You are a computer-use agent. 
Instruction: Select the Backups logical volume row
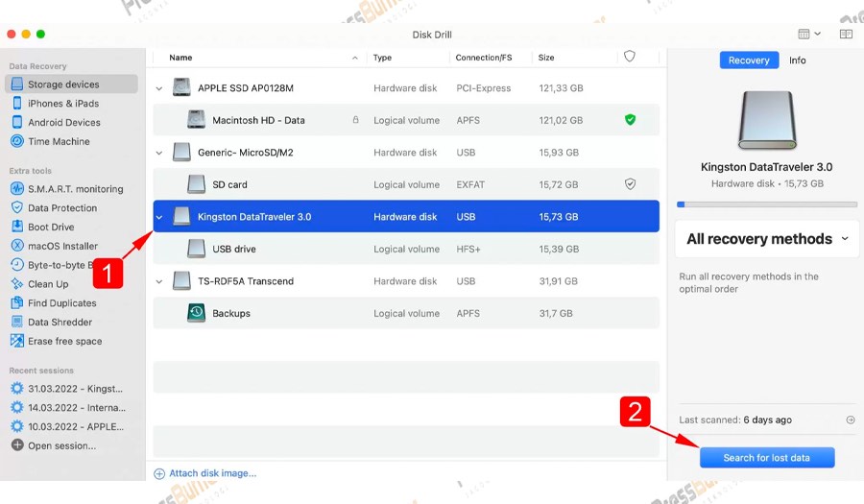403,313
